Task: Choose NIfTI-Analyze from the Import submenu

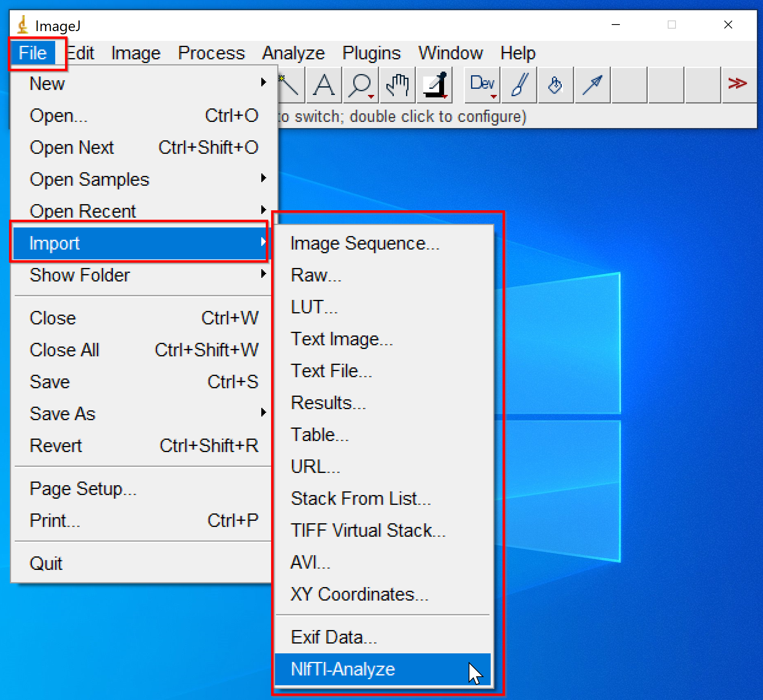Action: point(343,669)
